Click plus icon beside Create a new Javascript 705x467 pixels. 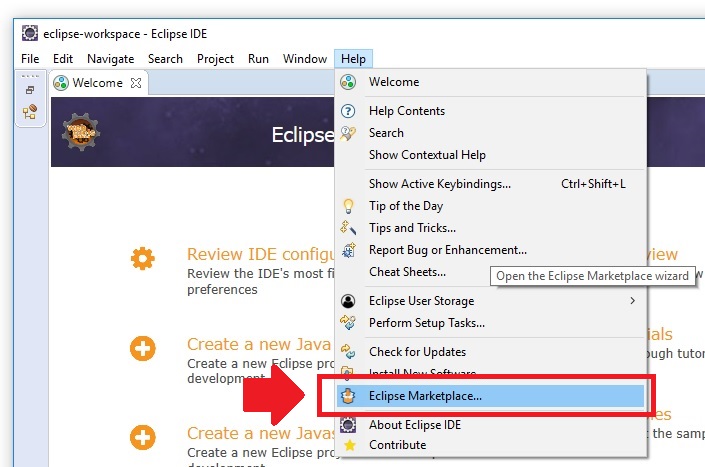tap(143, 437)
